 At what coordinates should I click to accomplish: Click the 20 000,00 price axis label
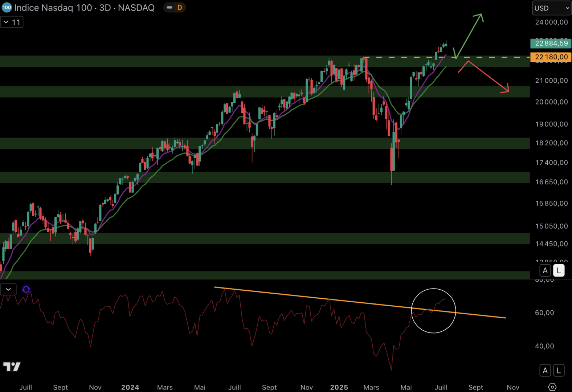(551, 102)
